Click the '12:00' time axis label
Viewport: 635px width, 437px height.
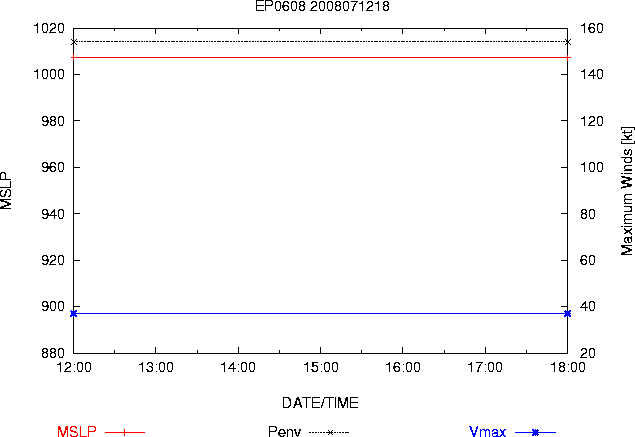point(74,367)
